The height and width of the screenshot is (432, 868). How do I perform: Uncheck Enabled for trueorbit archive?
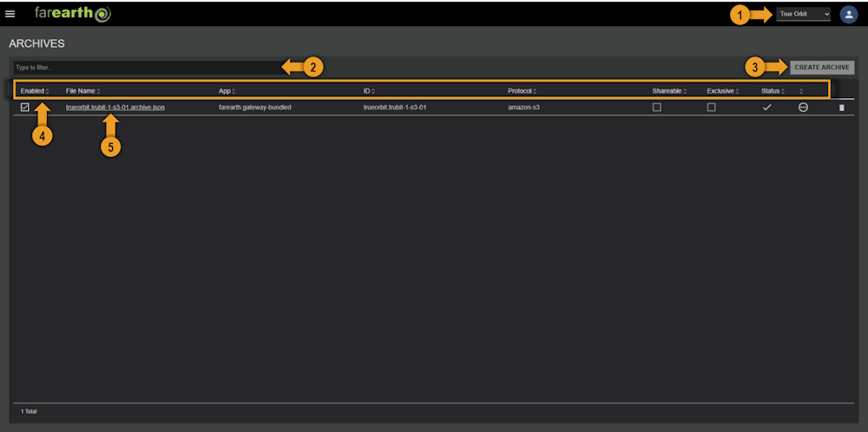(x=25, y=108)
